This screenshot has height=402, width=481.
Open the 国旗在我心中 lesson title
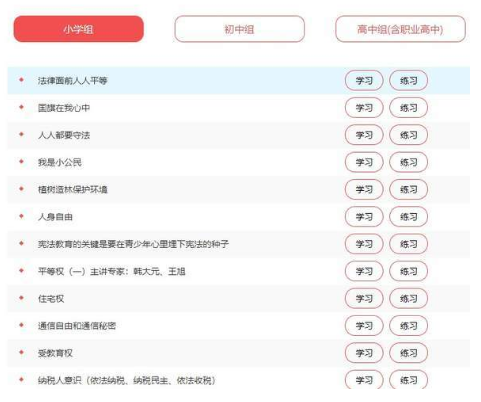click(64, 108)
